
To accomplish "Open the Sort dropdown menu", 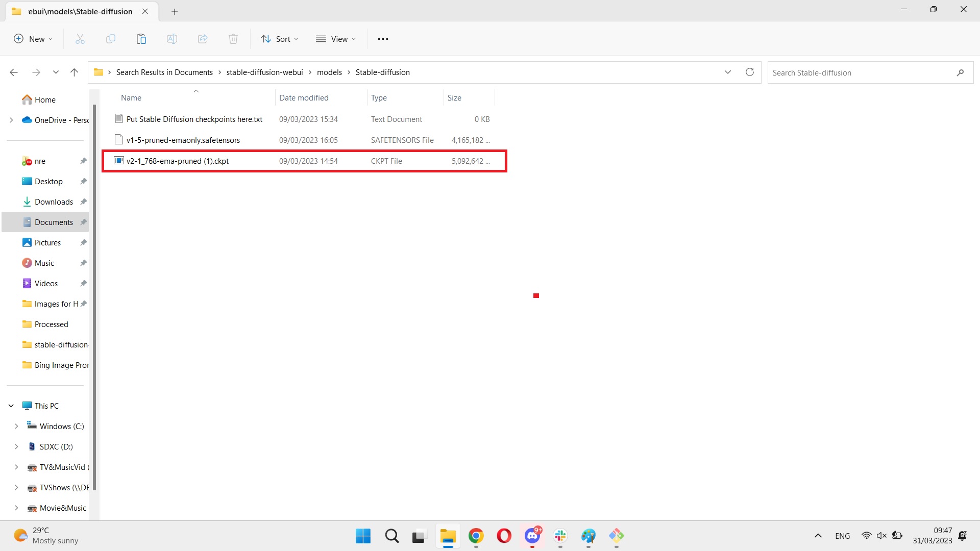I will tap(279, 38).
